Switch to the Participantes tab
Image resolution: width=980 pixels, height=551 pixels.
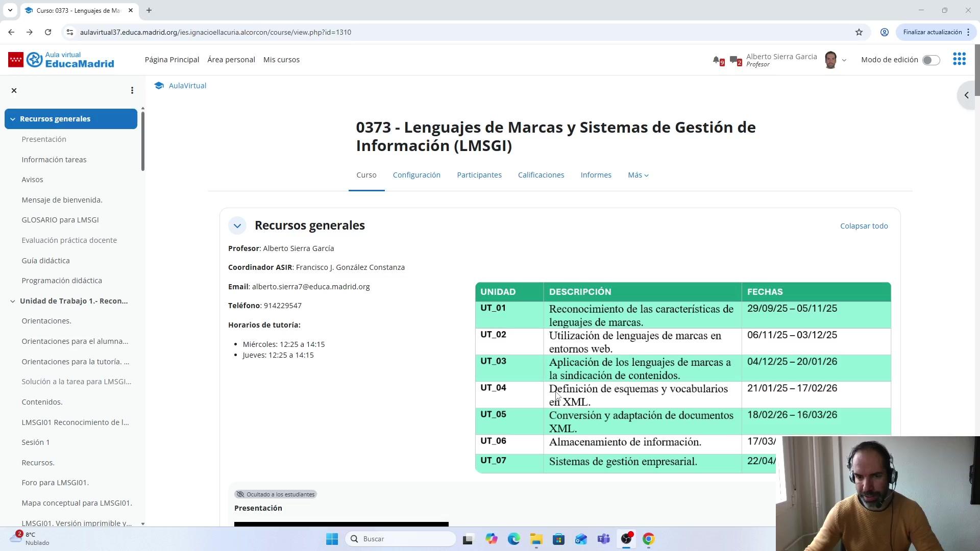[x=479, y=175]
